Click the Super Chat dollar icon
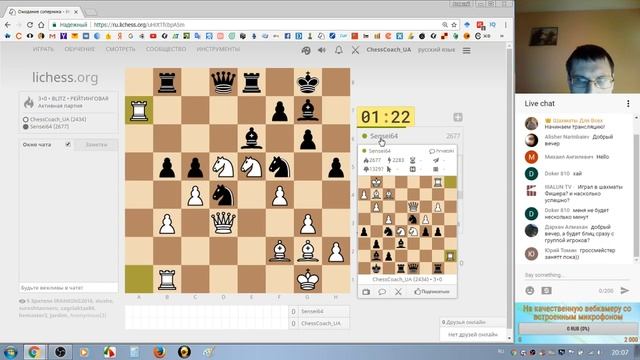Viewport: 640px width, 360px height. click(x=546, y=291)
